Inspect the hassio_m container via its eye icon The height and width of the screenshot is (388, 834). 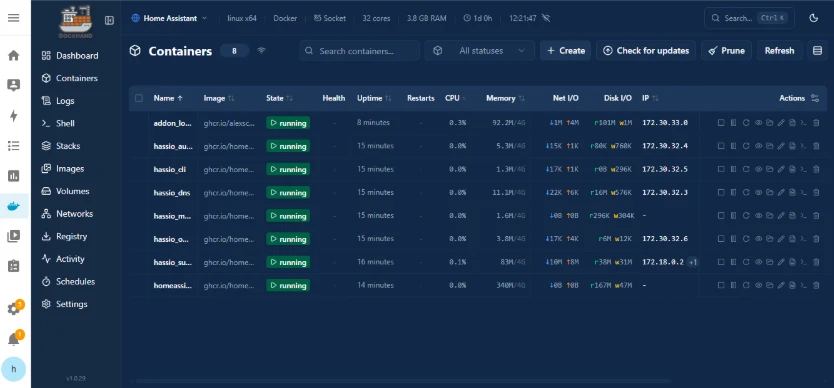tap(758, 216)
